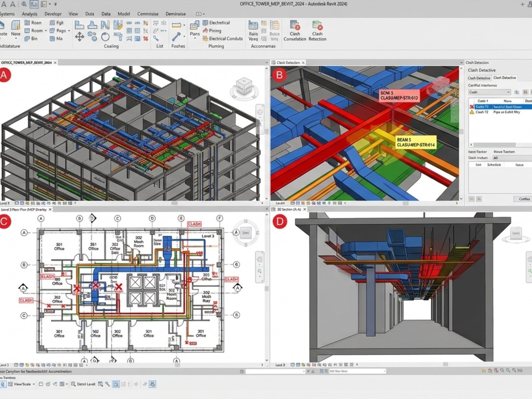Click the Schedick column header

pyautogui.click(x=494, y=165)
